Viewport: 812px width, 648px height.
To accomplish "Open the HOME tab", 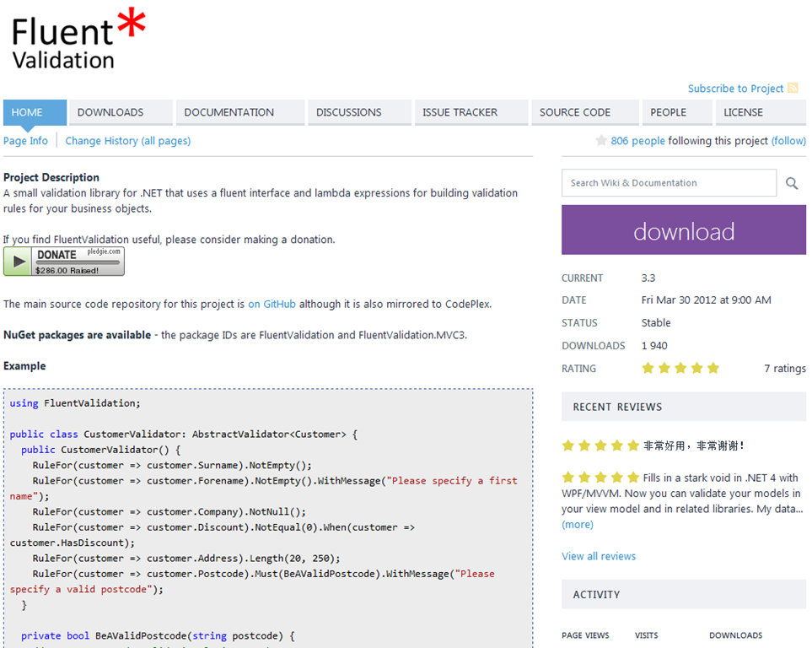I will click(x=35, y=112).
